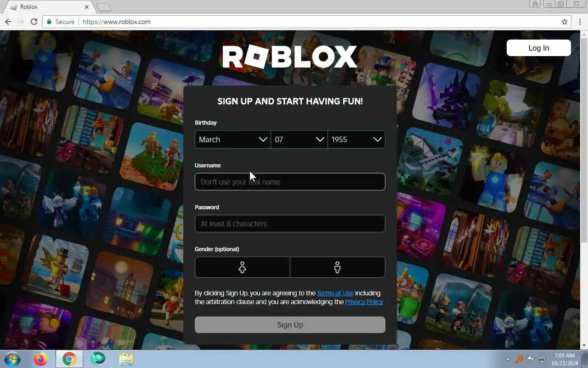
Task: Launch Firefox from the taskbar
Action: pos(40,359)
